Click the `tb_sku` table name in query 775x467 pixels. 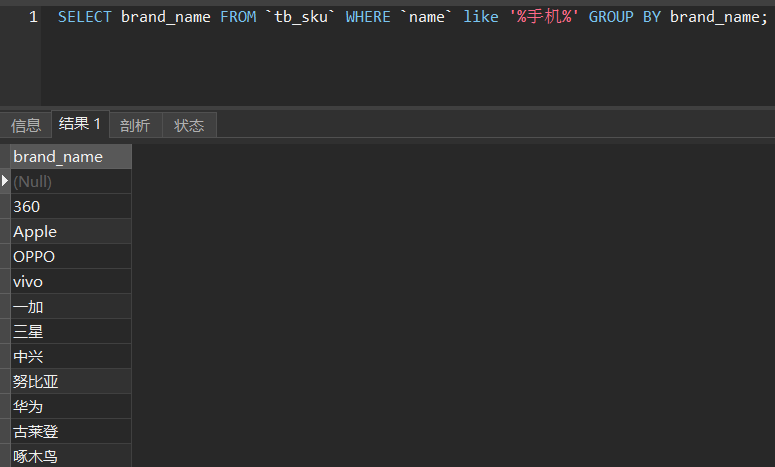pos(301,17)
